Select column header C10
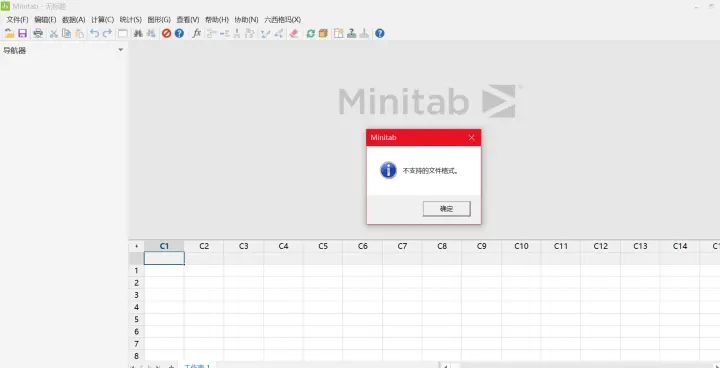This screenshot has height=368, width=720. pyautogui.click(x=521, y=246)
